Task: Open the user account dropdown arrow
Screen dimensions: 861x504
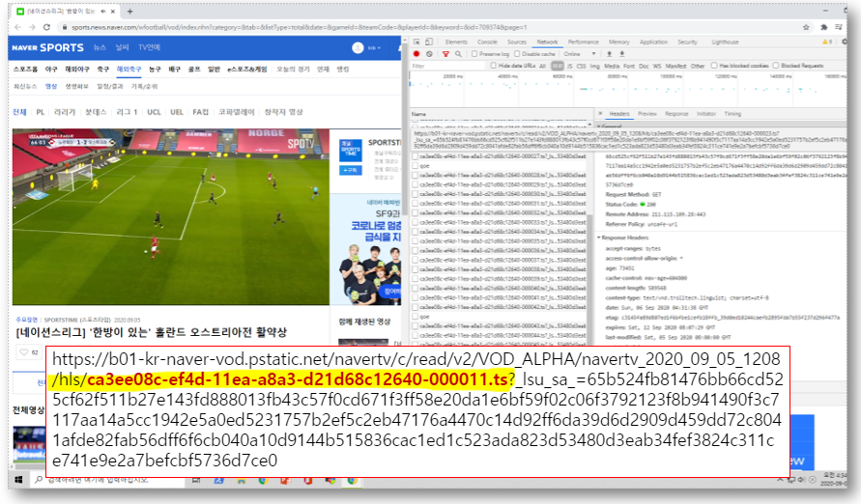Action: (x=379, y=48)
